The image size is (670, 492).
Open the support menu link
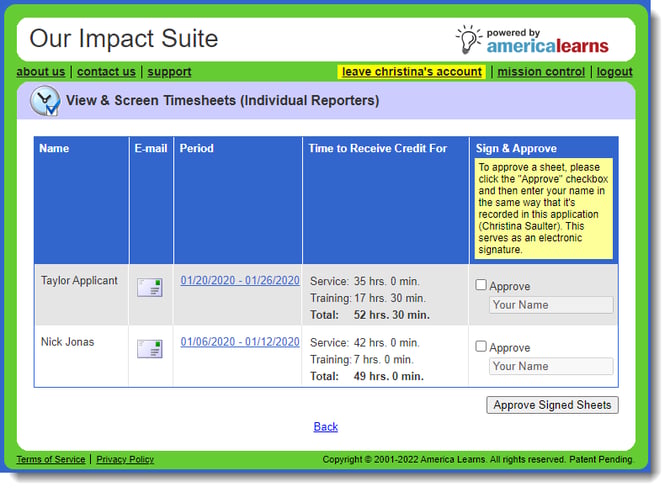[x=169, y=72]
